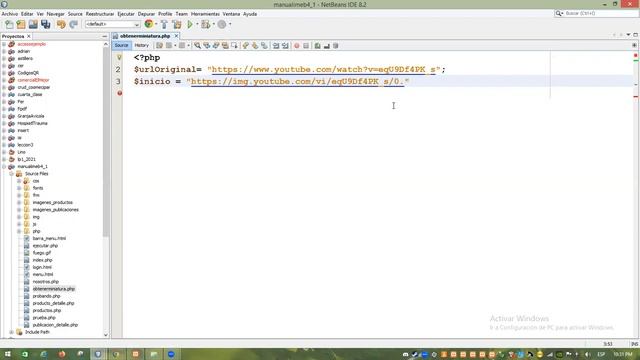
Task: Click the New Project toolbar icon
Action: [x=21, y=24]
